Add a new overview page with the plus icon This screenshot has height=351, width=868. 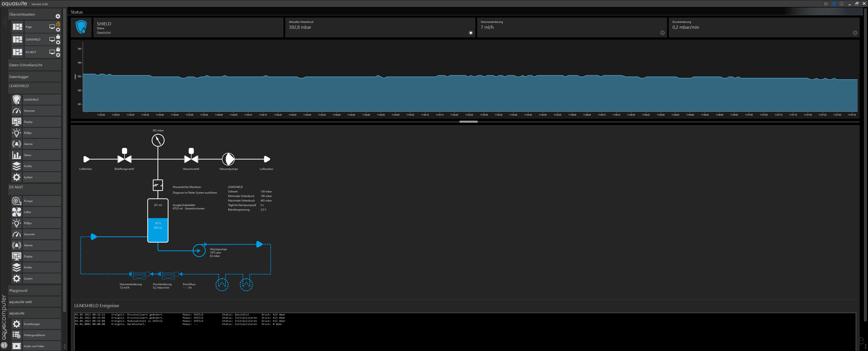[58, 16]
